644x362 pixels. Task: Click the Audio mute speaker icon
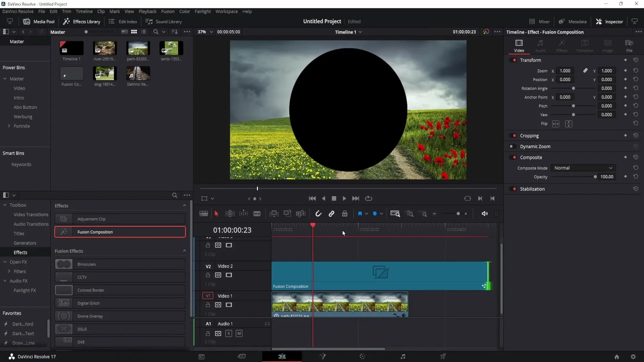click(485, 214)
